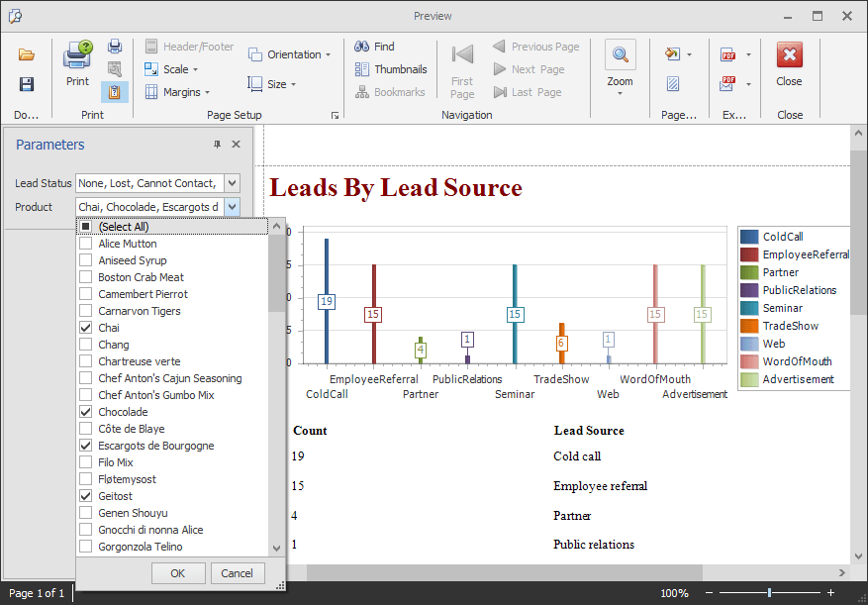Expand the Lead Status dropdown
Image resolution: width=868 pixels, height=605 pixels.
click(232, 183)
